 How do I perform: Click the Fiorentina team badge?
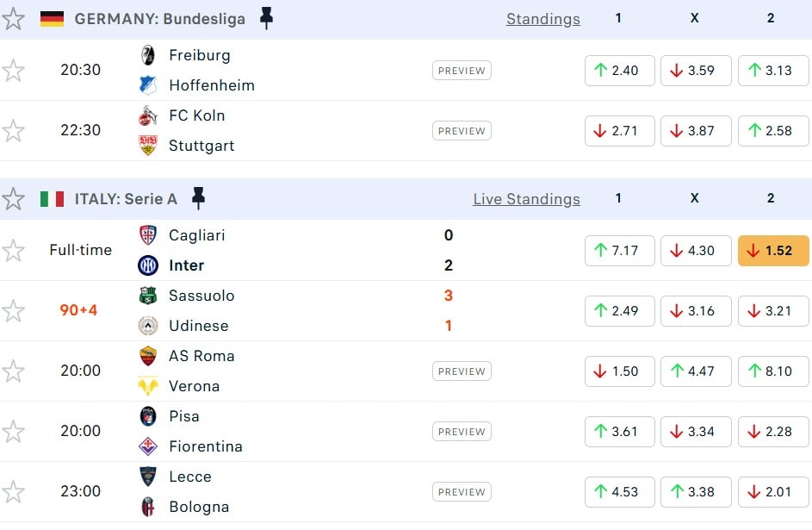coord(148,446)
